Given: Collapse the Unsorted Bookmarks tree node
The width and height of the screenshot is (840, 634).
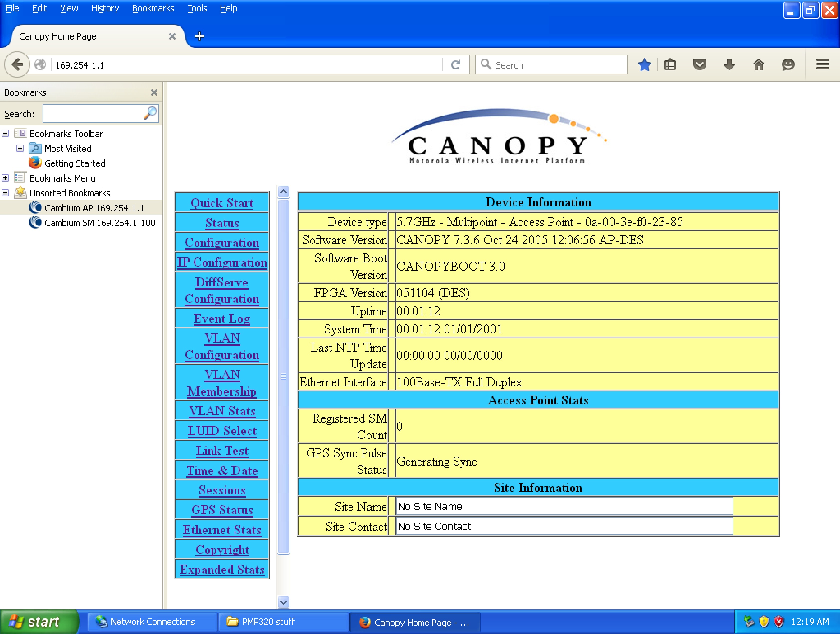Looking at the screenshot, I should 5,193.
